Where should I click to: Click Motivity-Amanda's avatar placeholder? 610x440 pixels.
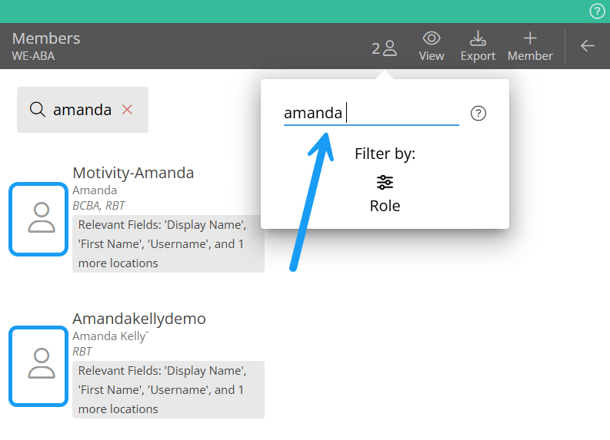point(40,218)
